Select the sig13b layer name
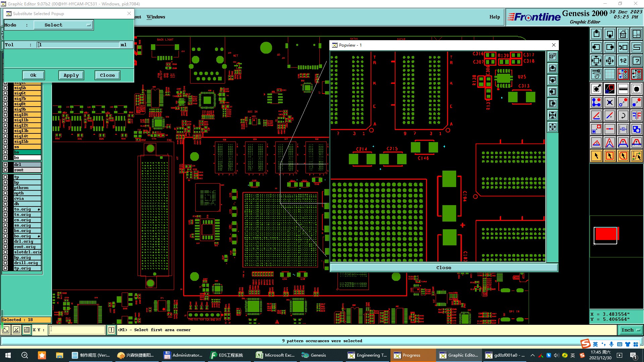The image size is (644, 362). tap(27, 131)
